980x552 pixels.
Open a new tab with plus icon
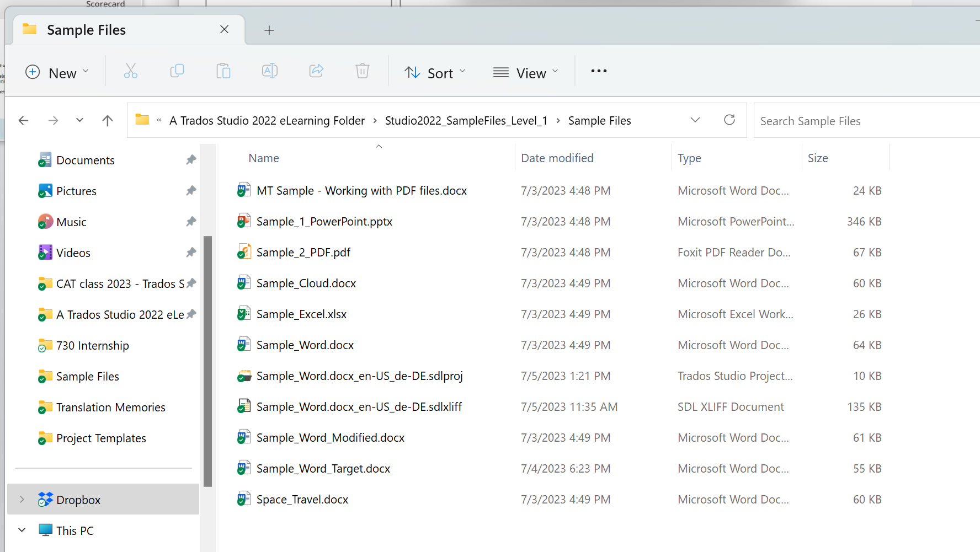pos(269,30)
